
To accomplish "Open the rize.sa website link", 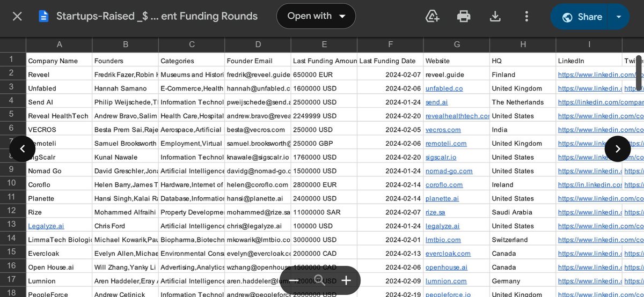I will pyautogui.click(x=435, y=212).
